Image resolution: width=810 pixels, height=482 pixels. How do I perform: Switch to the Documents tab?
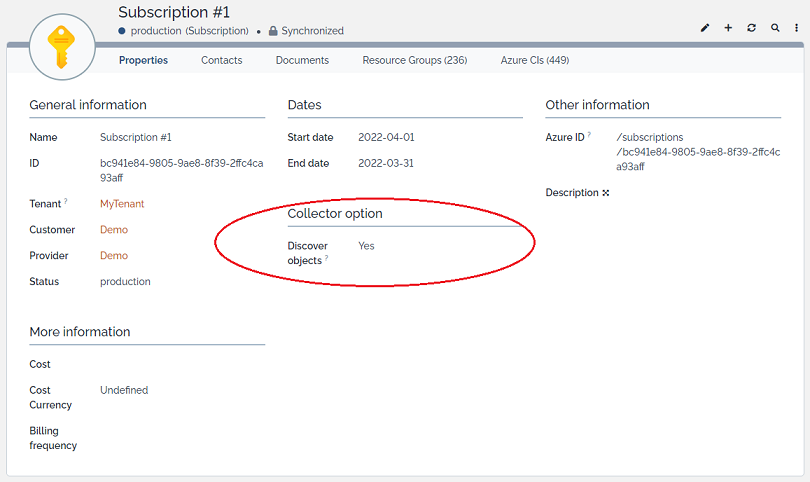point(302,60)
